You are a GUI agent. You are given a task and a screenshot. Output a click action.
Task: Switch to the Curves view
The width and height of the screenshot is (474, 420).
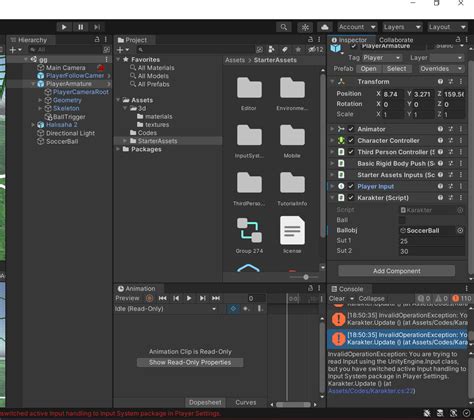coord(246,403)
